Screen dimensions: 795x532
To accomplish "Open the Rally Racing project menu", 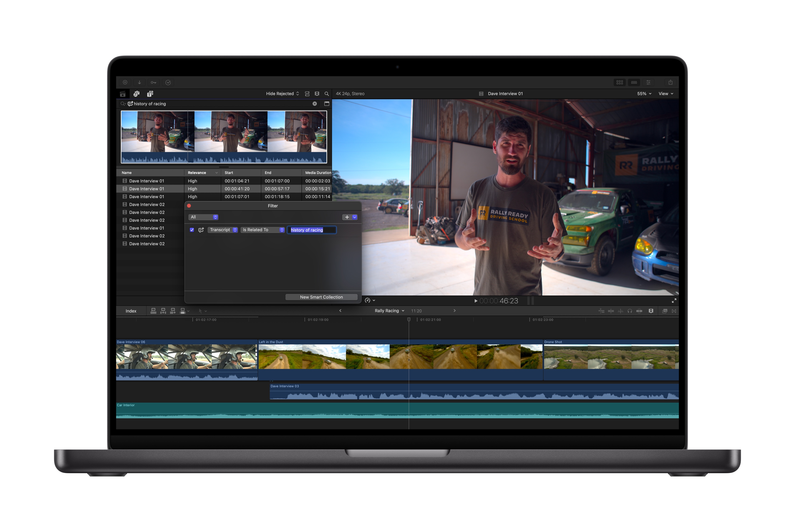I will pos(389,311).
